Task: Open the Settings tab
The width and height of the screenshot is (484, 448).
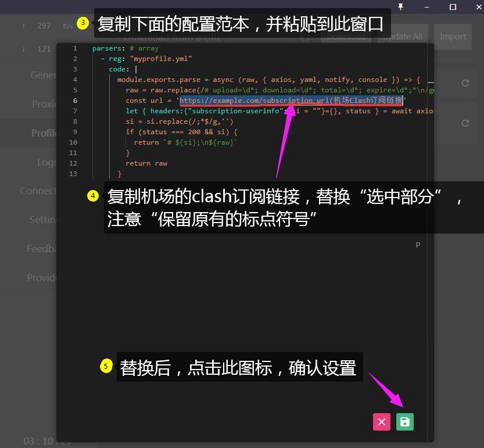Action: pyautogui.click(x=43, y=220)
